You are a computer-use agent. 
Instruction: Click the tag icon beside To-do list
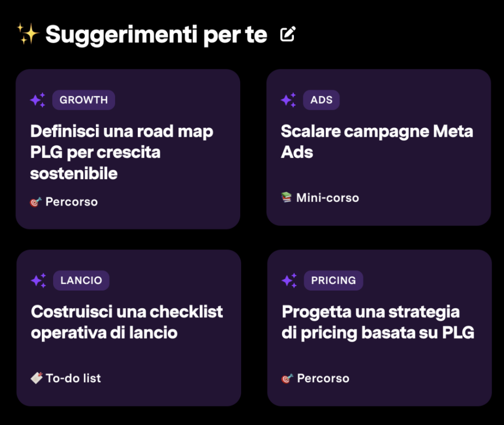(x=36, y=378)
